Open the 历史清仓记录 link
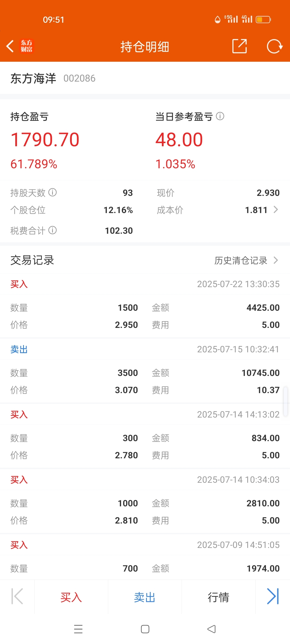This screenshot has height=644, width=290. (x=241, y=260)
